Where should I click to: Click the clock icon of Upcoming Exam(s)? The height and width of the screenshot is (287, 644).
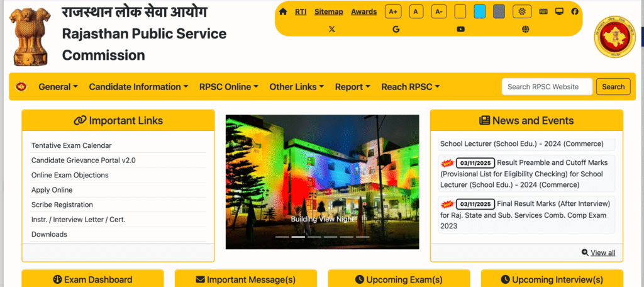359,279
